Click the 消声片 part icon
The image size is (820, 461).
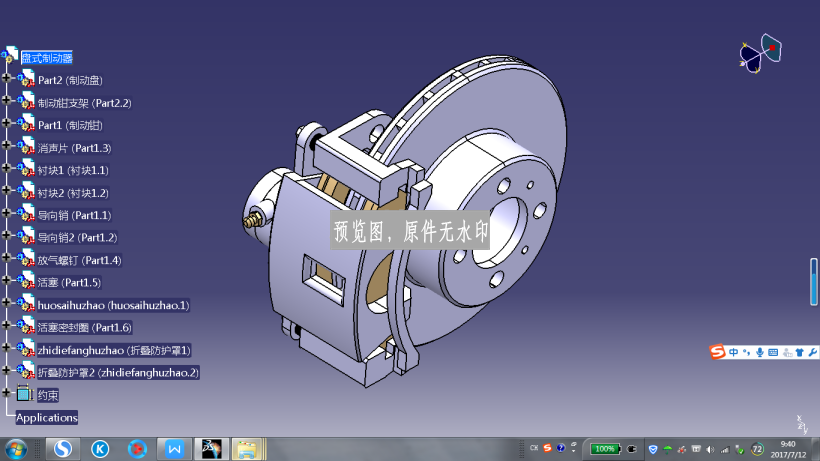(x=26, y=147)
